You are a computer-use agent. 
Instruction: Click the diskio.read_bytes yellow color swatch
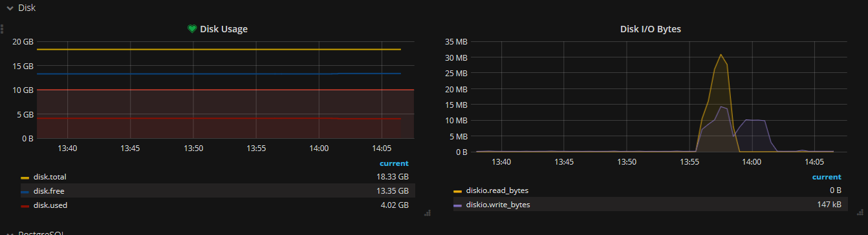[458, 192]
